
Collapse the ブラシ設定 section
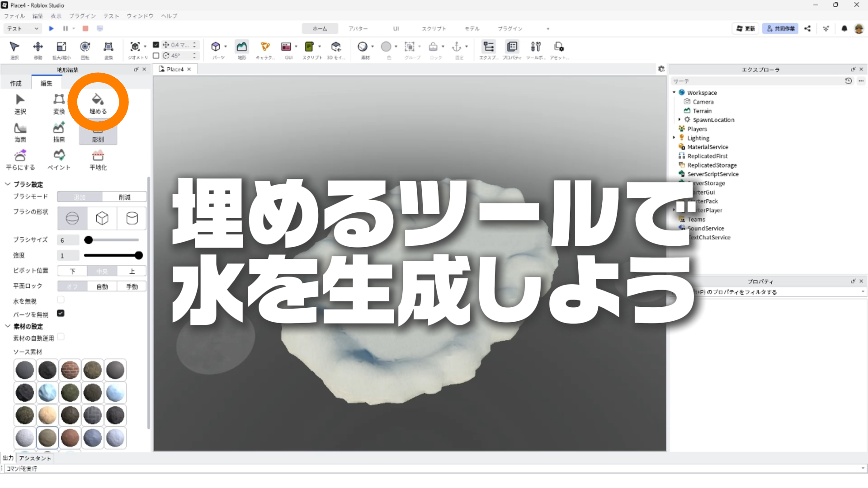tap(8, 184)
